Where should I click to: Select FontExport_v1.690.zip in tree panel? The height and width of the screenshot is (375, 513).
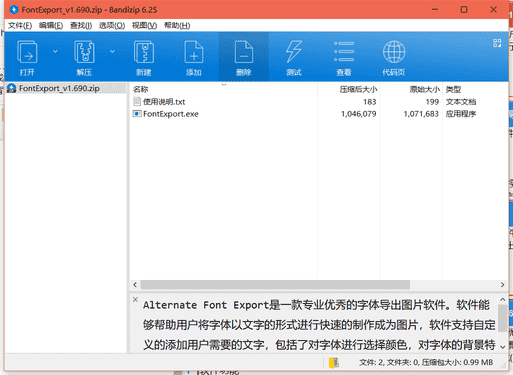point(59,88)
